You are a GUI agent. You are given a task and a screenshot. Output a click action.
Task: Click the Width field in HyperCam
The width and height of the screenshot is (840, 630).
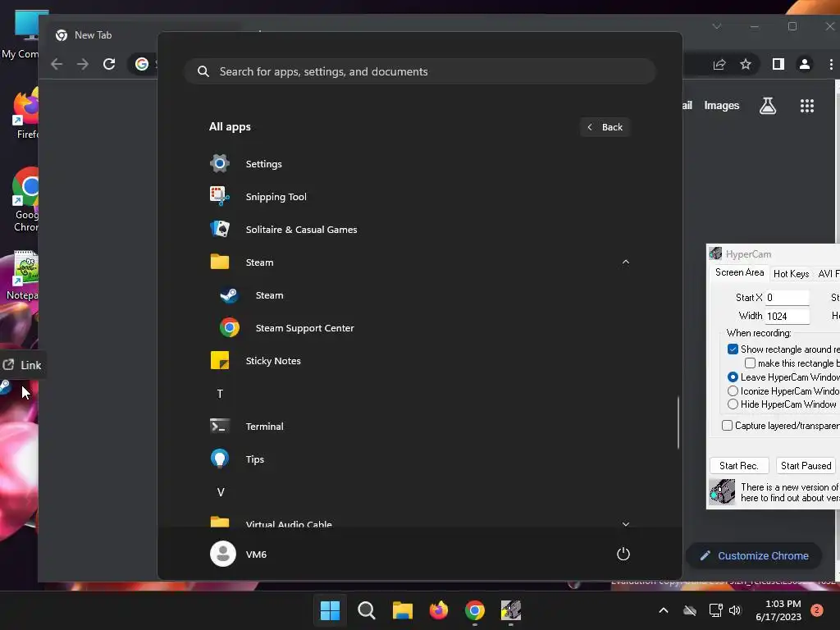click(787, 316)
